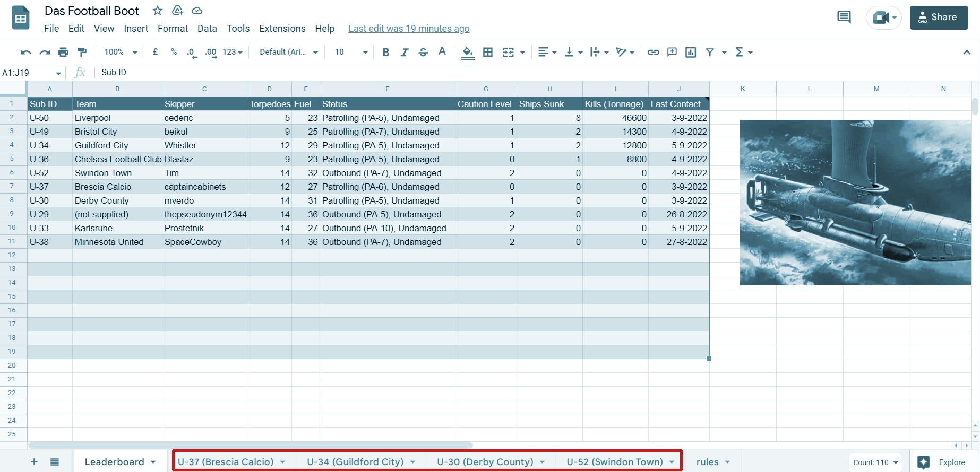Screen dimensions: 980x472
Task: Format as percent
Action: tap(174, 52)
